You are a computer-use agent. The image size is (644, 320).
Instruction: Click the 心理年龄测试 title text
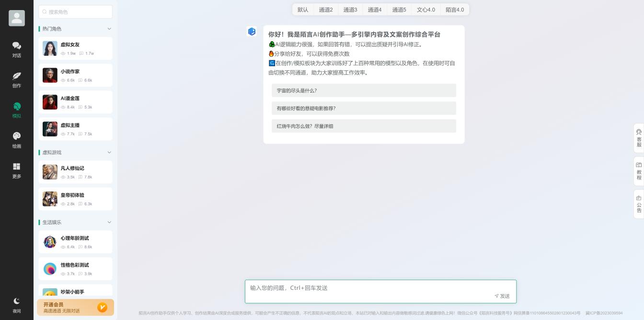[75, 238]
